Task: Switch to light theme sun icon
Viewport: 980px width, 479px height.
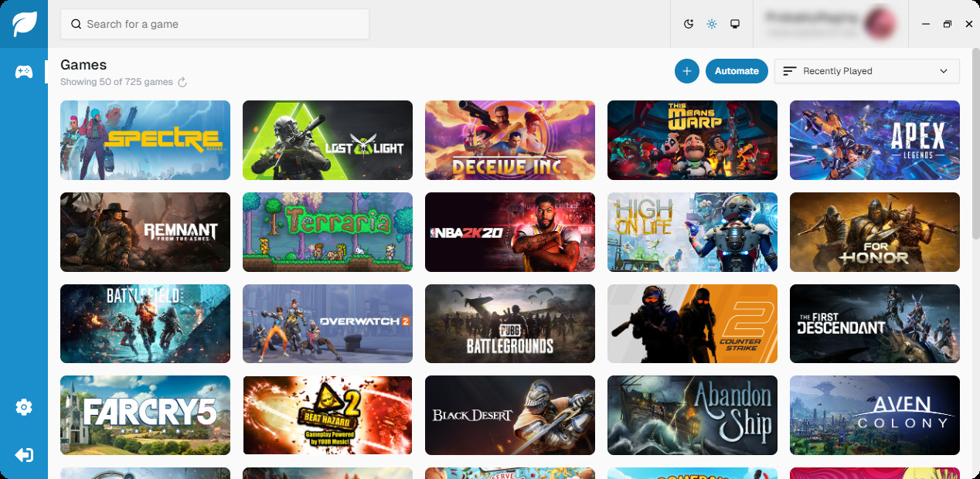Action: [x=712, y=24]
